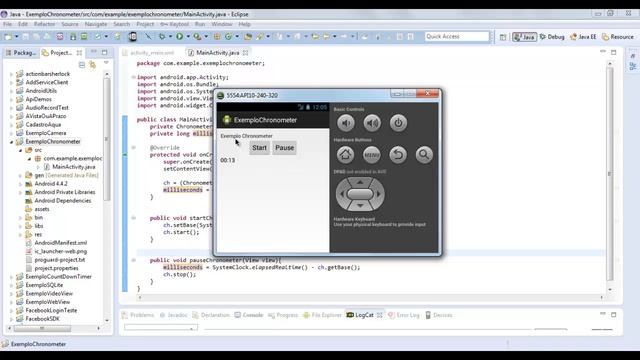Raise volume in emulator basic controls
The height and width of the screenshot is (360, 640).
(372, 123)
